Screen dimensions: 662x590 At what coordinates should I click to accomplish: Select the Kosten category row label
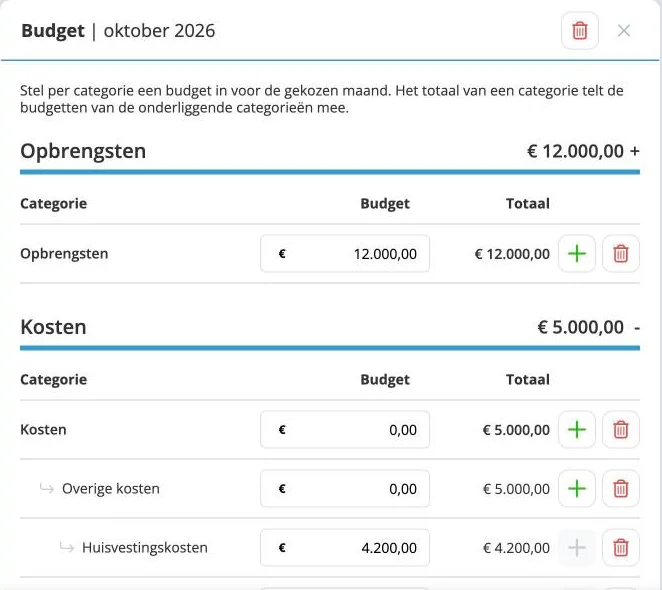pos(43,430)
